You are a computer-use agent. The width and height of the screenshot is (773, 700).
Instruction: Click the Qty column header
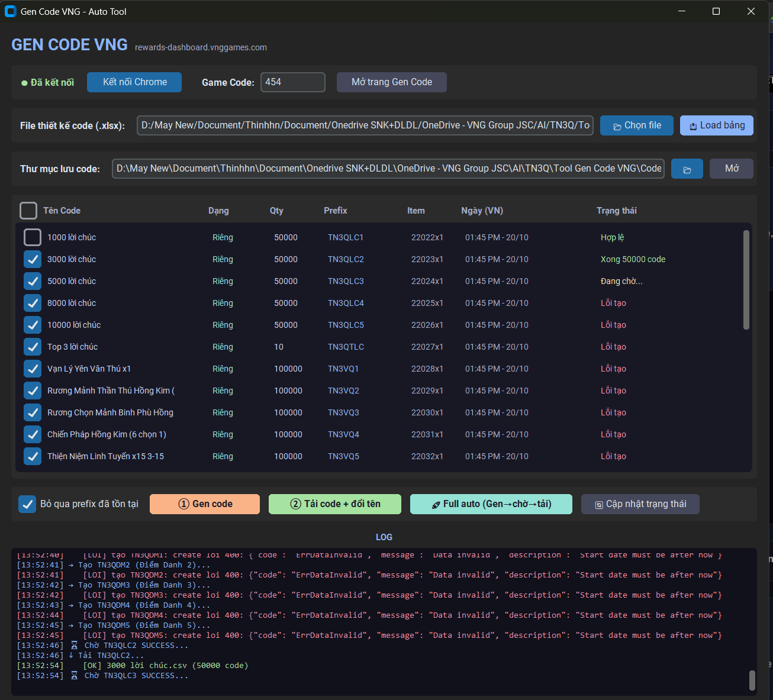point(276,211)
